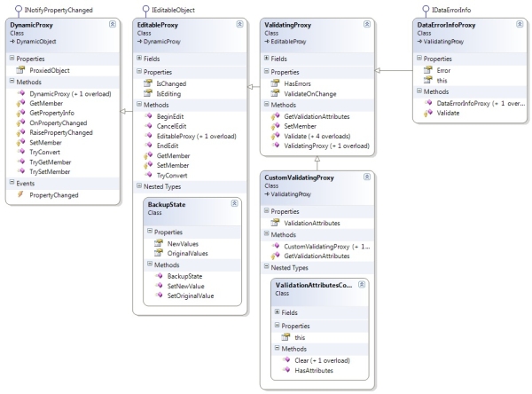Click the TryConvert method icon in DynamicProxy

point(21,152)
